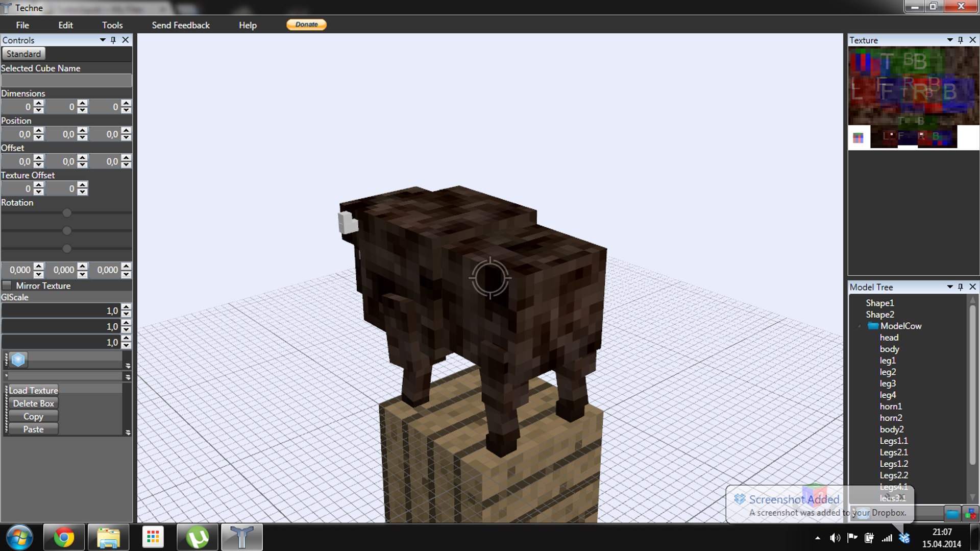
Task: Click the Selected Cube Name field
Action: pos(66,80)
